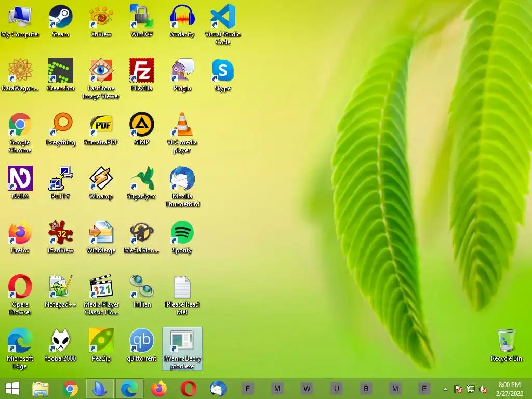The width and height of the screenshot is (532, 399).
Task: Click the AIMP desktop shortcut
Action: point(142,129)
